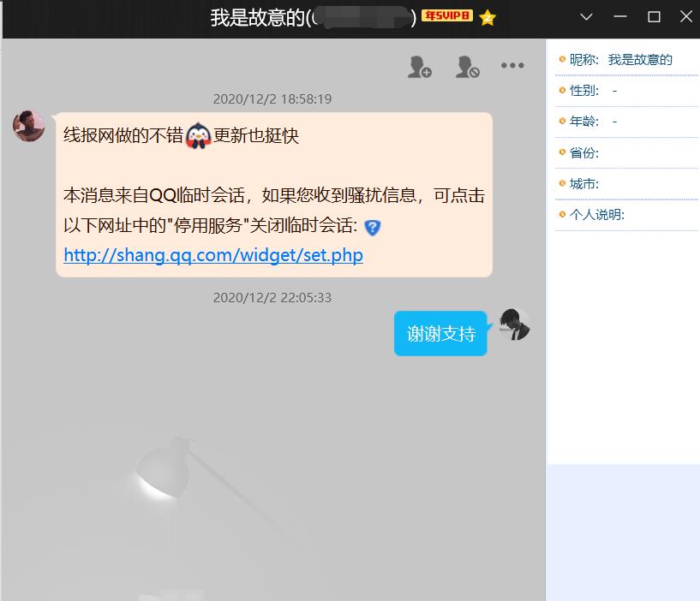
Task: Click the block user icon
Action: tap(467, 65)
